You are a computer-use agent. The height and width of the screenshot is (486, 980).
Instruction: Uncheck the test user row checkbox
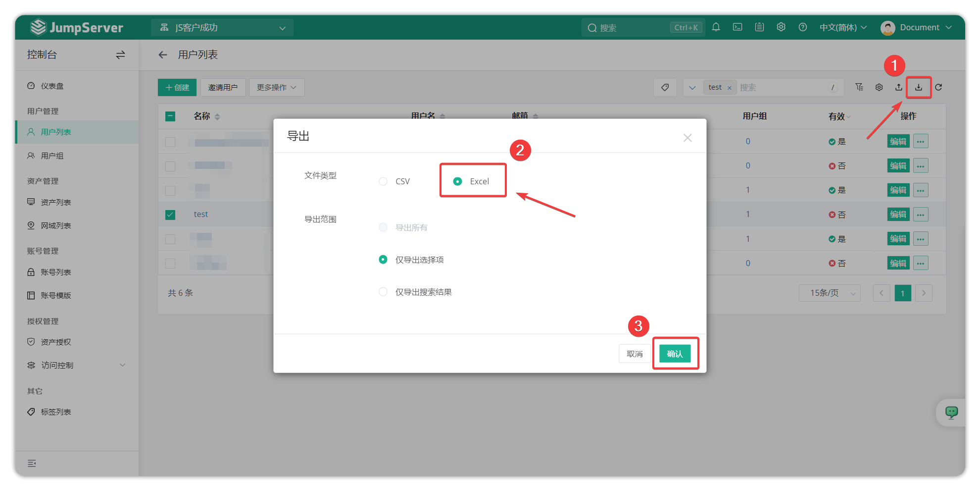point(170,215)
